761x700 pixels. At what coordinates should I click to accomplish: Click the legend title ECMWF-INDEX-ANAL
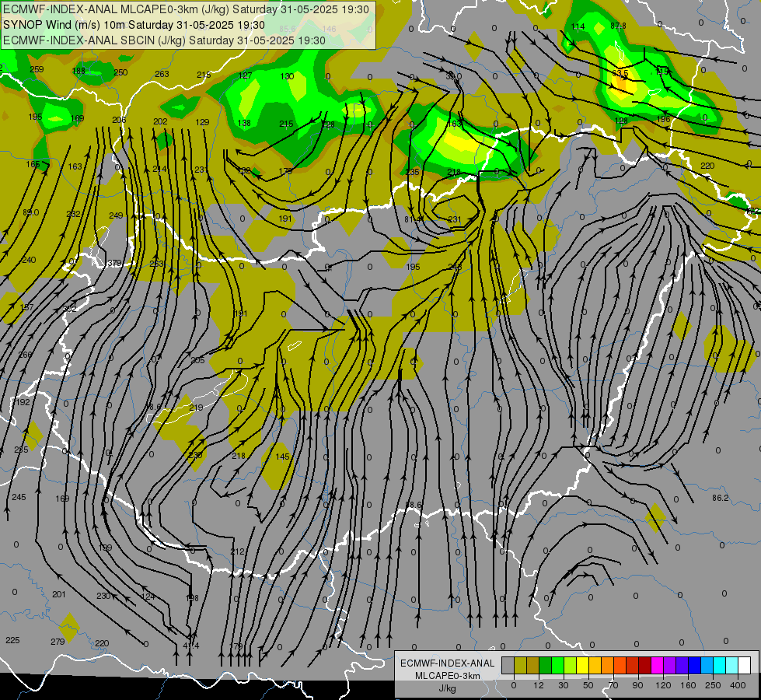[447, 663]
